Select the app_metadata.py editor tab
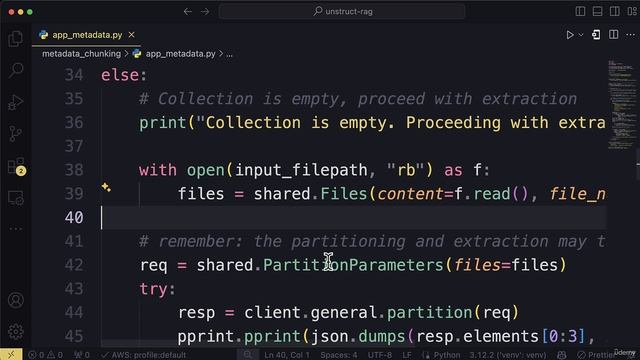 point(87,35)
